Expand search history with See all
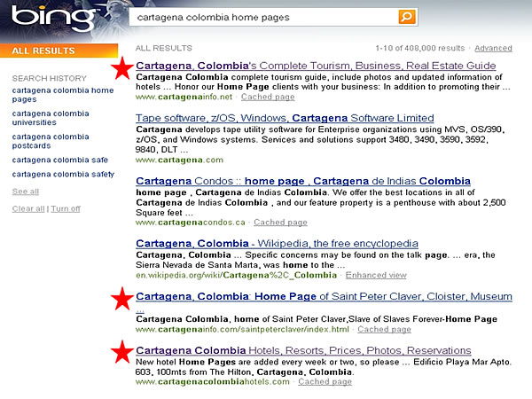This screenshot has width=532, height=399. coord(25,192)
